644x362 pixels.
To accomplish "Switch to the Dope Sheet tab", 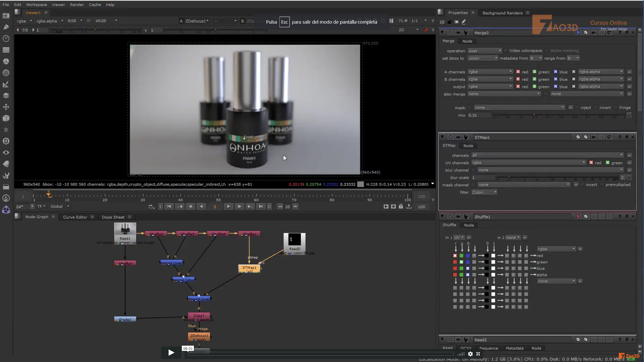I will 113,217.
